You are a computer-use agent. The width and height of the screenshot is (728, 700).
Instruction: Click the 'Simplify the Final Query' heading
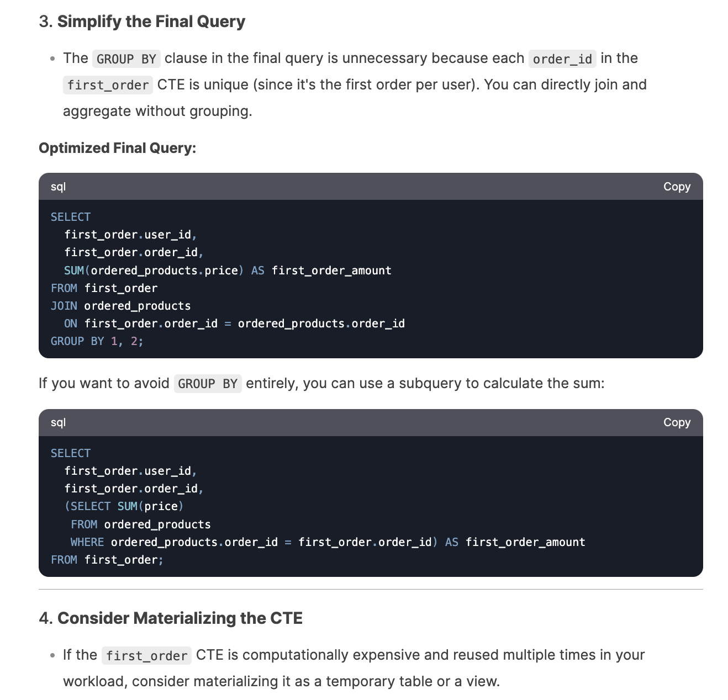pyautogui.click(x=151, y=22)
